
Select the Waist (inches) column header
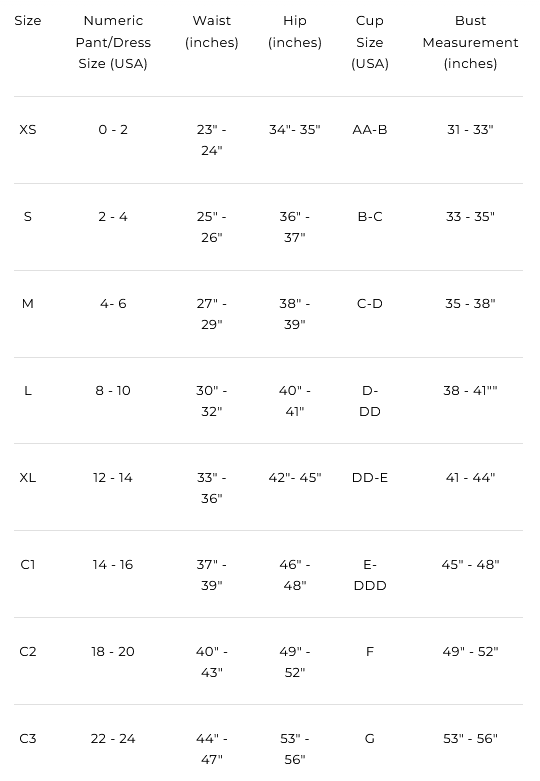(x=212, y=31)
